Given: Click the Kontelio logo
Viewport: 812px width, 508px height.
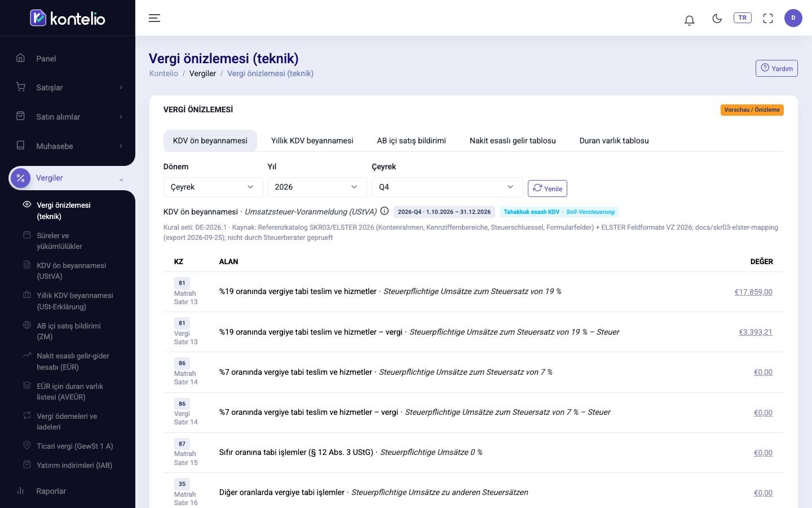Looking at the screenshot, I should click(68, 18).
